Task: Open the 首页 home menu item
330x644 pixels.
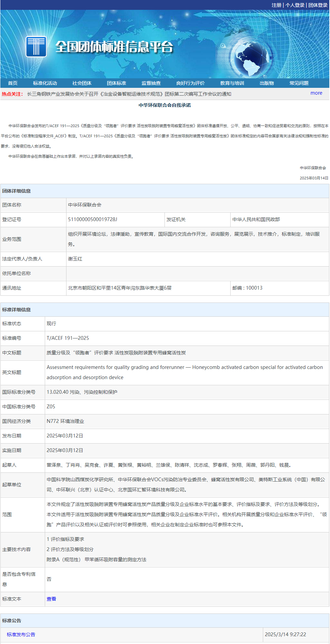Action: (13, 83)
